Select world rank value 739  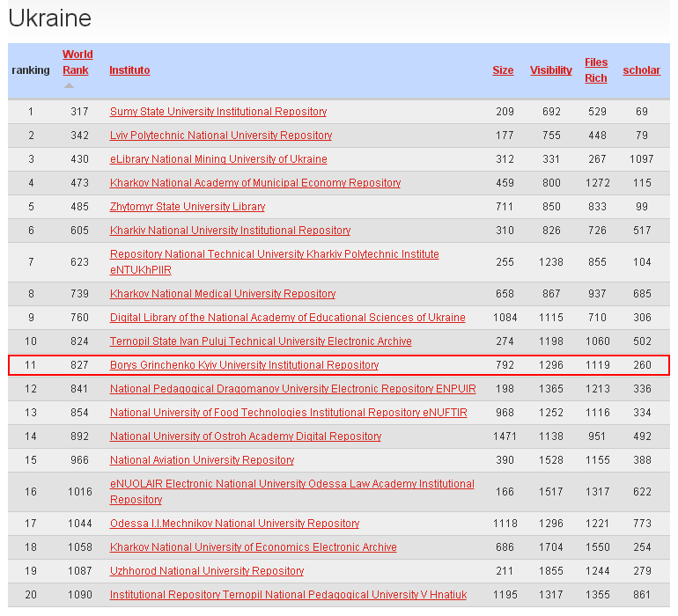tap(79, 294)
